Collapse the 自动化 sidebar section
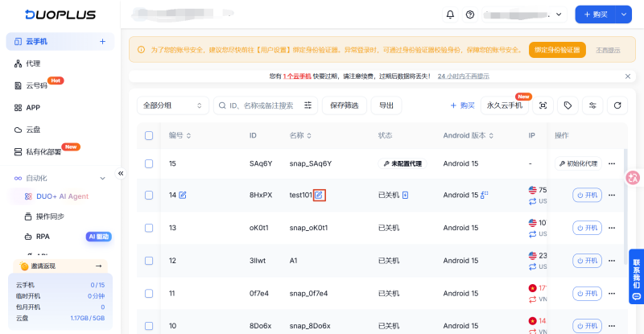 click(x=102, y=179)
